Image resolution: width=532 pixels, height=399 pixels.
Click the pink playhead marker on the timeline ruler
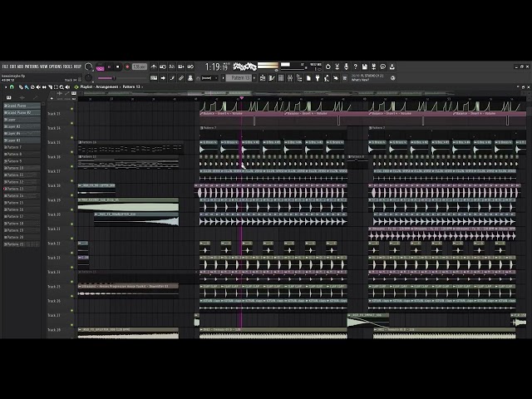242,98
